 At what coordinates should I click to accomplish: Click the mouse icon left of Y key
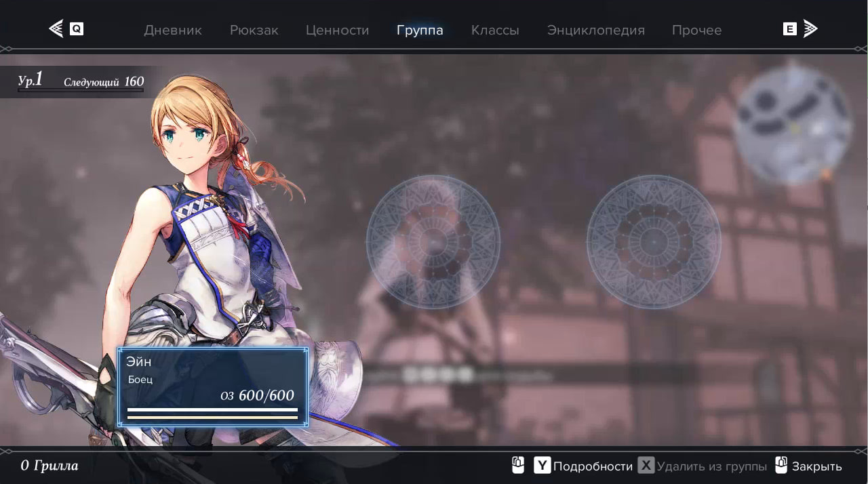pos(518,466)
